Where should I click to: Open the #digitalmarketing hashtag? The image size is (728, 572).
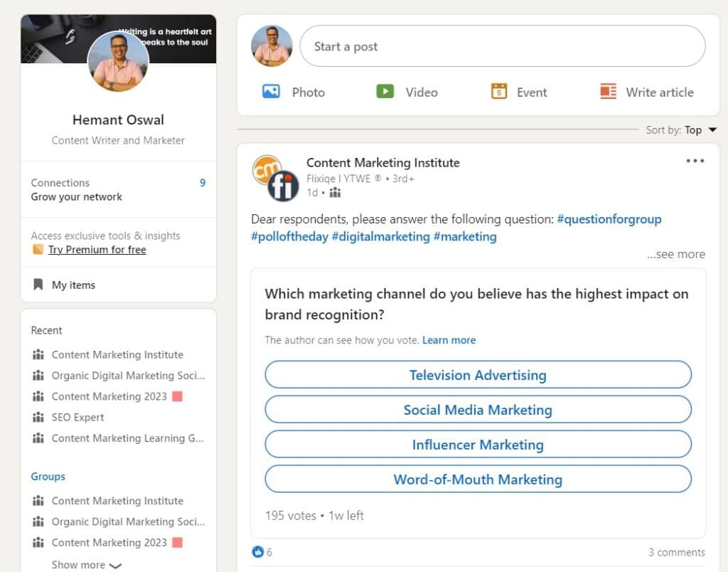pos(381,236)
